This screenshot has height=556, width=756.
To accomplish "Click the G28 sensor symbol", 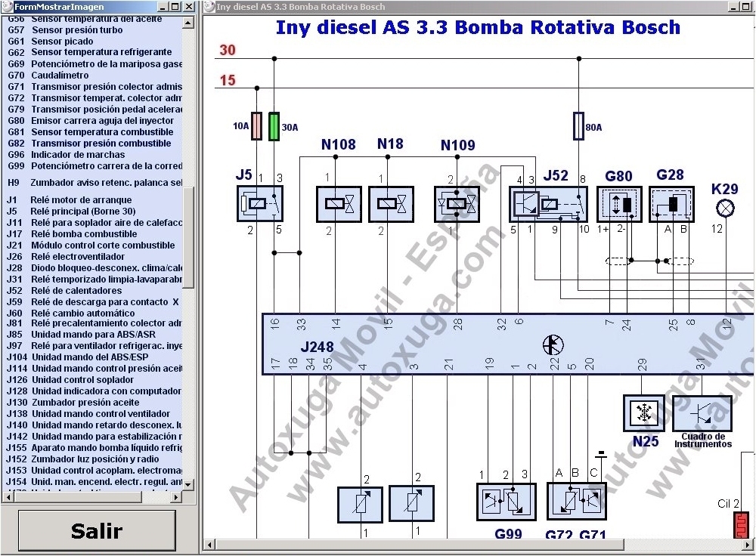I will coord(671,204).
